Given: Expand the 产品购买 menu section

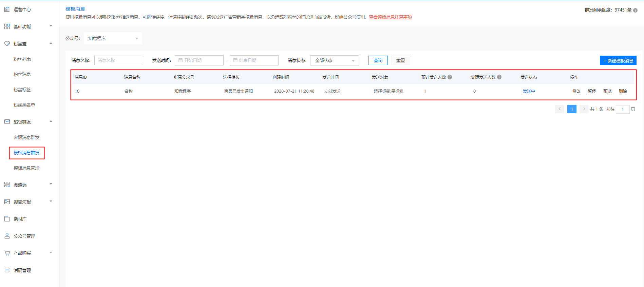Looking at the screenshot, I should (51, 253).
